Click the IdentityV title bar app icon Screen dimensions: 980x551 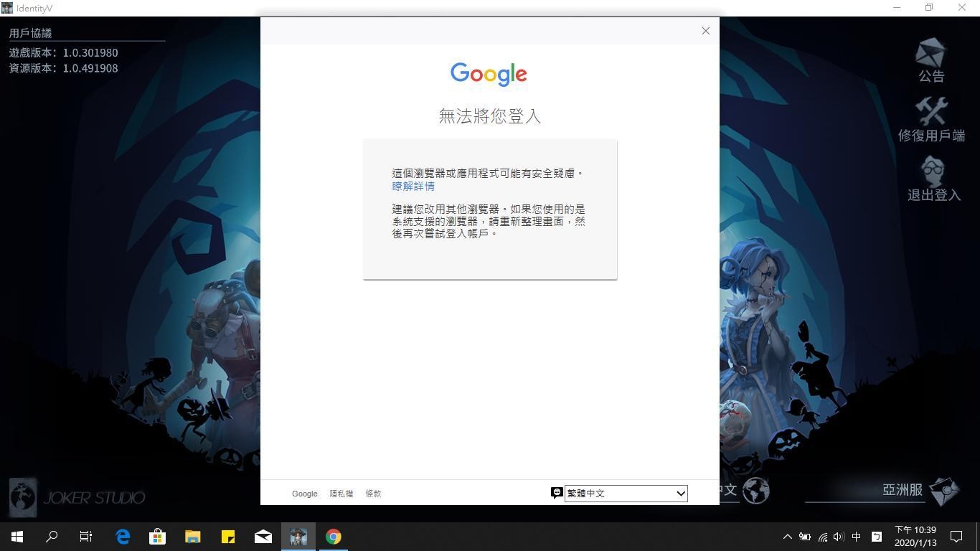(x=7, y=8)
